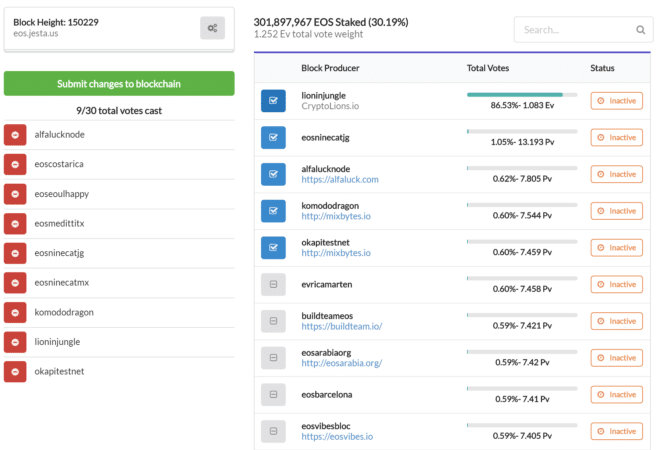This screenshot has width=656, height=450.
Task: Click the settings gears icon beside Block Height
Action: (x=212, y=28)
